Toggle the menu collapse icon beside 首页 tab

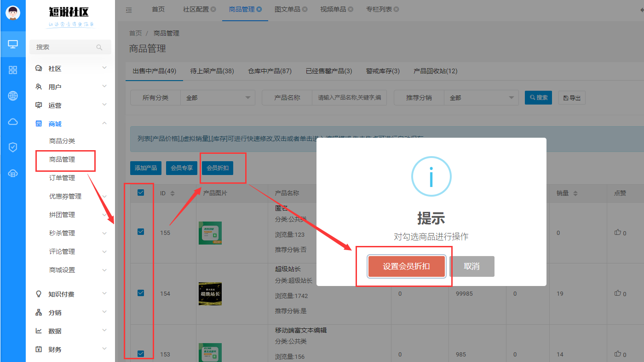tap(129, 10)
